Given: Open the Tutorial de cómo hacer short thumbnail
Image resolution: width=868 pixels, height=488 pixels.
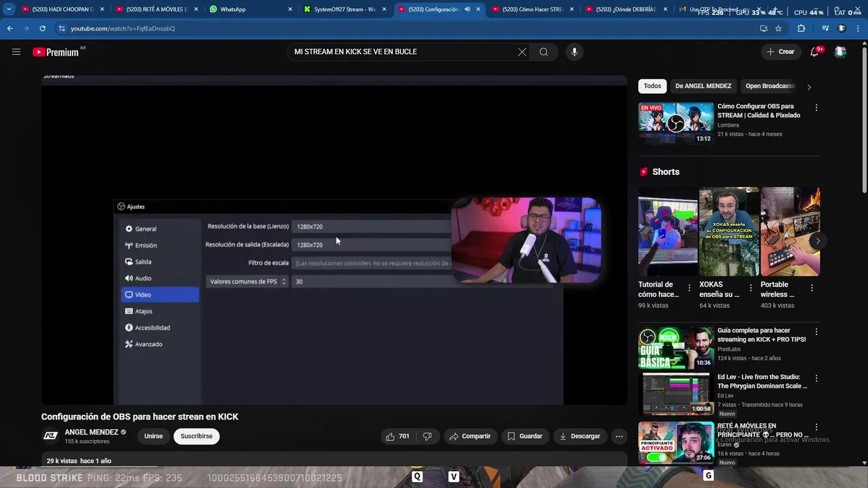Looking at the screenshot, I should click(x=668, y=232).
